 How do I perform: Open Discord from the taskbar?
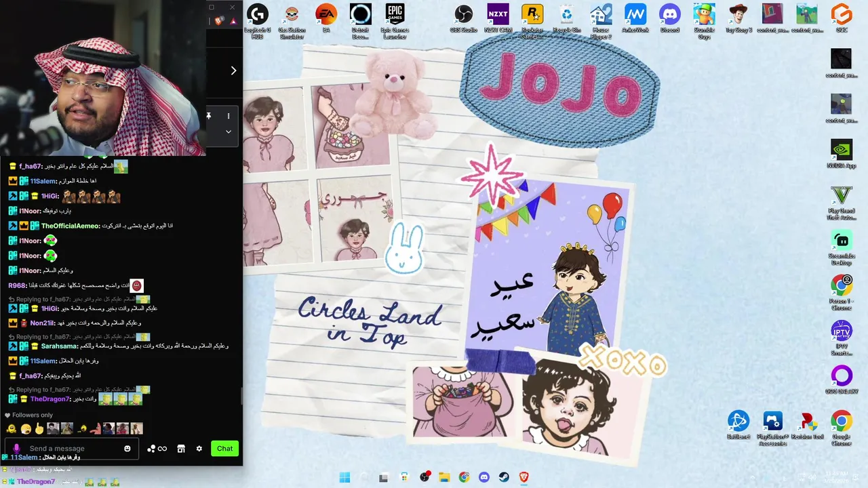click(x=484, y=477)
